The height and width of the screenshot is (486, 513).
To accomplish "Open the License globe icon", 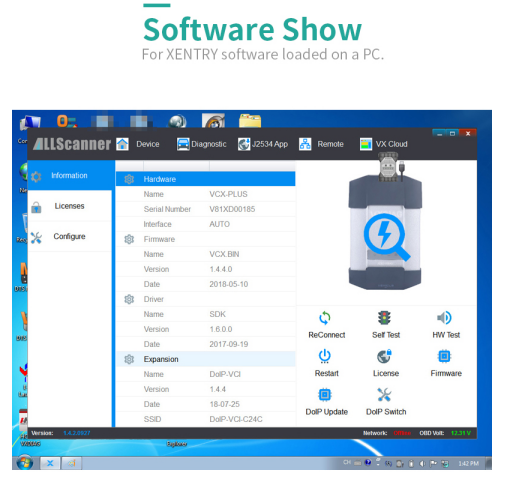I will [384, 356].
